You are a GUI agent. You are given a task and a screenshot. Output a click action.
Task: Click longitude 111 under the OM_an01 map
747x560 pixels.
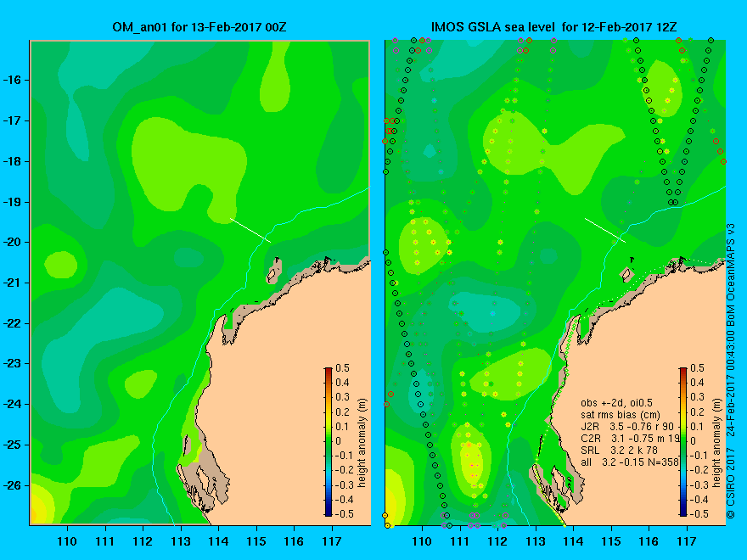[x=104, y=541]
